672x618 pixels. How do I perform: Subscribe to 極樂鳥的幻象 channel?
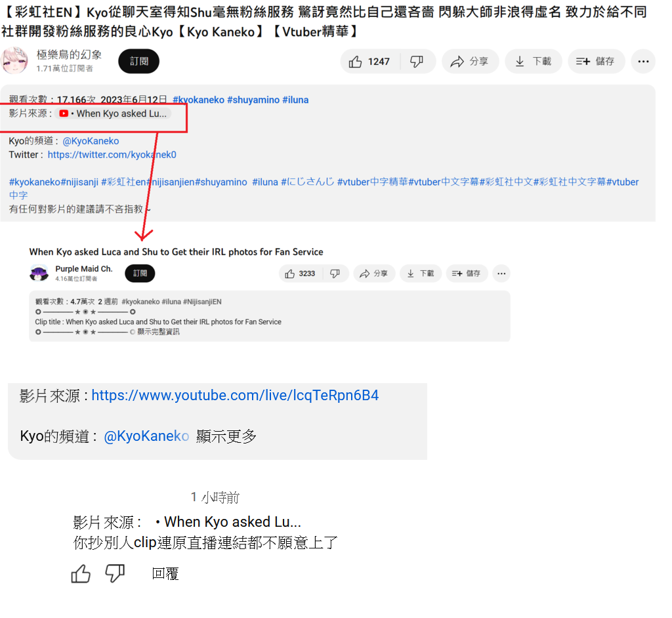(x=139, y=61)
